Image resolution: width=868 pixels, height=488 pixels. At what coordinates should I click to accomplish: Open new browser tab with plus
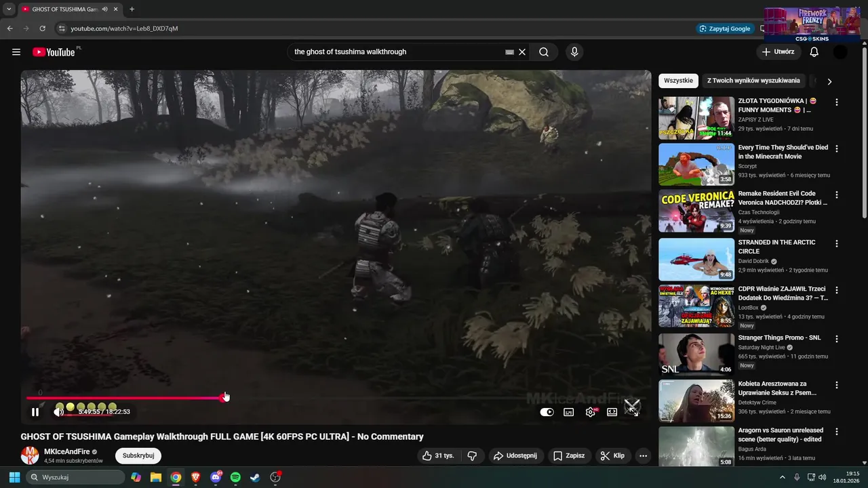click(x=132, y=9)
